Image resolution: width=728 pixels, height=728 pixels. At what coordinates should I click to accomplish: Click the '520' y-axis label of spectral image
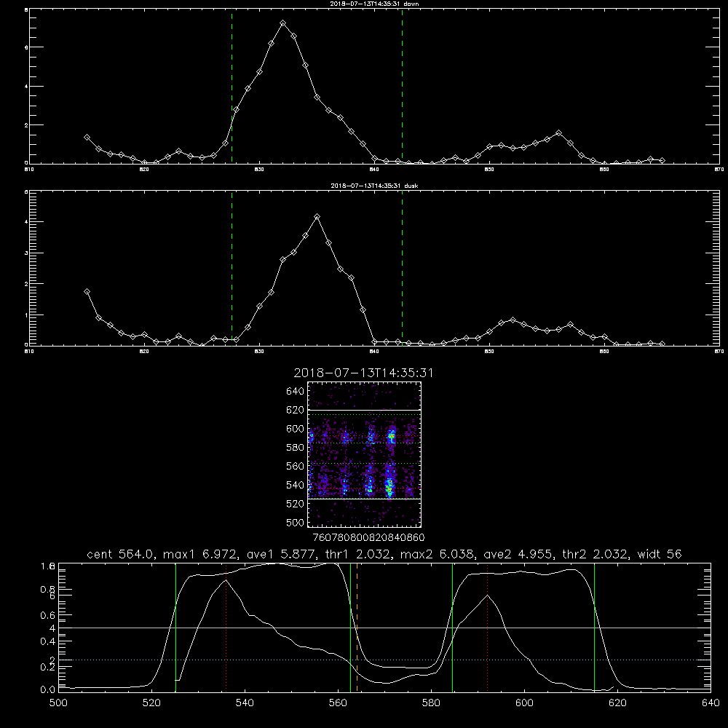(x=296, y=504)
